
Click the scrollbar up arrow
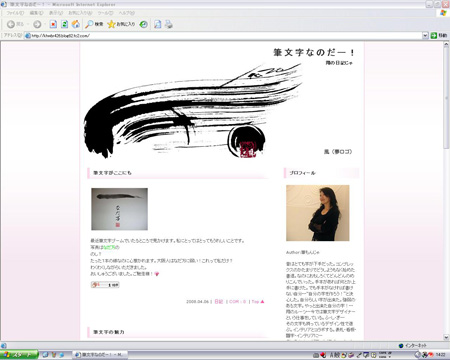pyautogui.click(x=446, y=45)
